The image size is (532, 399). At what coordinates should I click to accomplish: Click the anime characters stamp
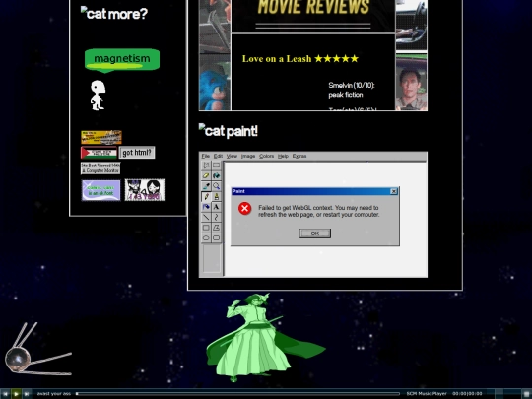(145, 190)
